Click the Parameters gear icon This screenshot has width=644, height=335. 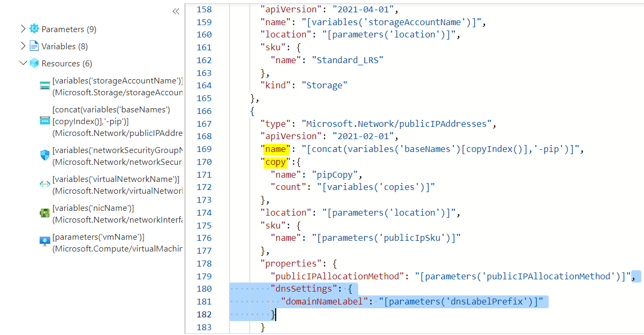point(34,29)
